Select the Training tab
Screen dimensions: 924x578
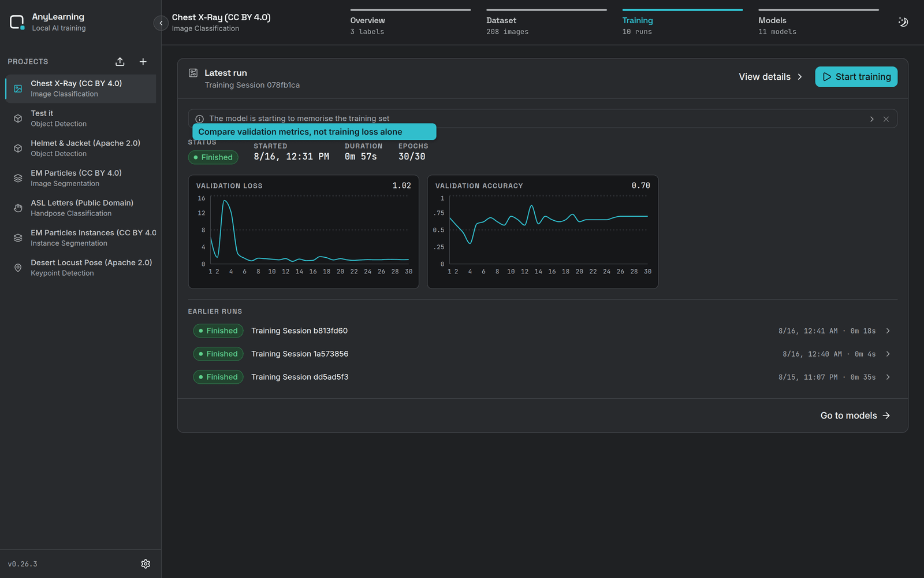coord(683,23)
